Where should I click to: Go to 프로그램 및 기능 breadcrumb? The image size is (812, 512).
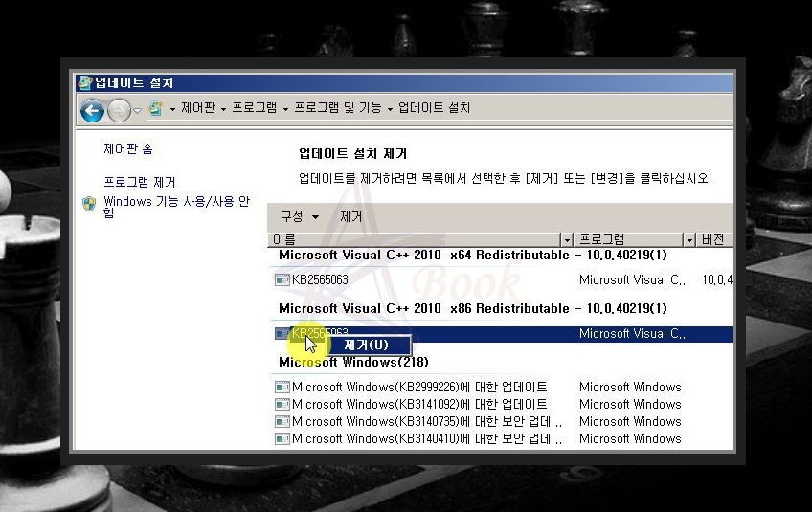click(x=338, y=108)
